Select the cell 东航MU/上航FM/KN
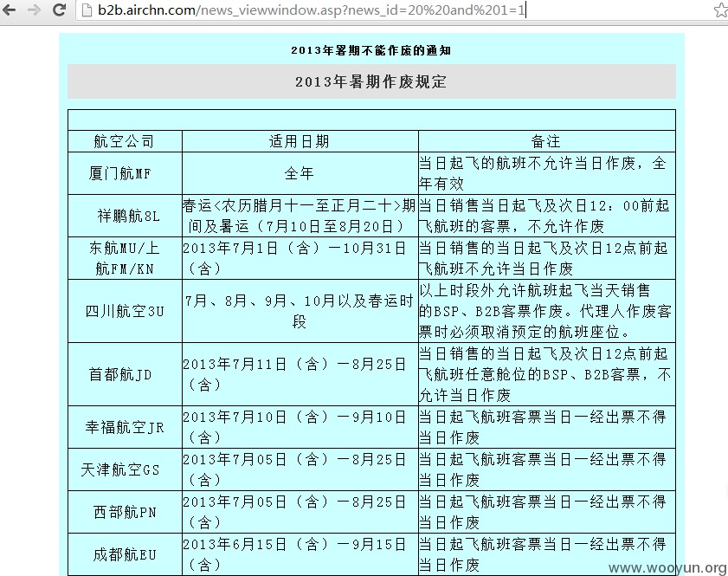The width and height of the screenshot is (728, 576). [x=125, y=258]
